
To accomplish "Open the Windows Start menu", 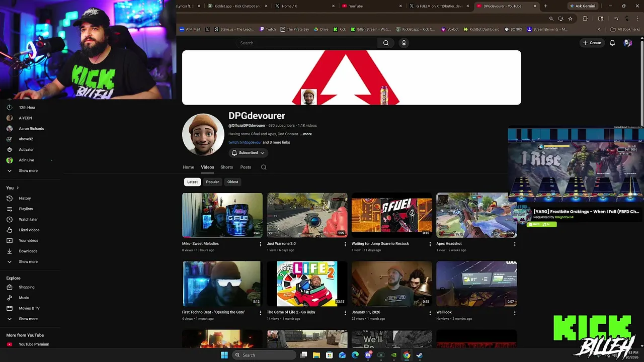I will pos(224,355).
